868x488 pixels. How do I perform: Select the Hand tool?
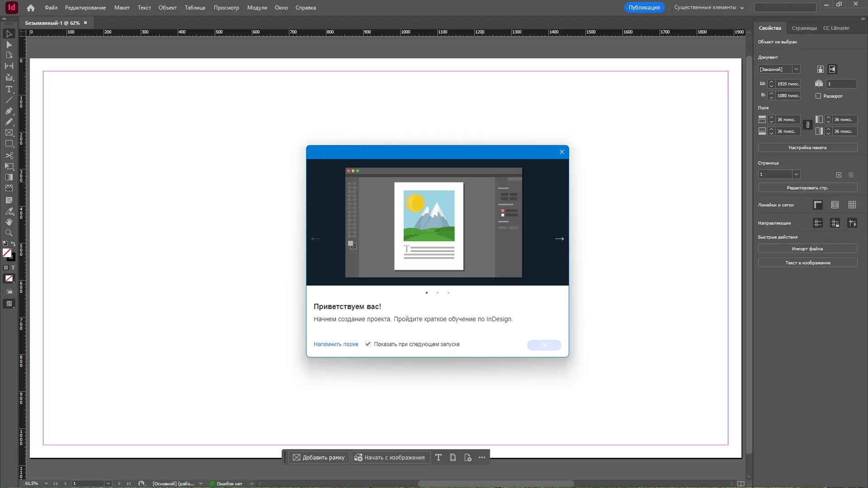(9, 222)
